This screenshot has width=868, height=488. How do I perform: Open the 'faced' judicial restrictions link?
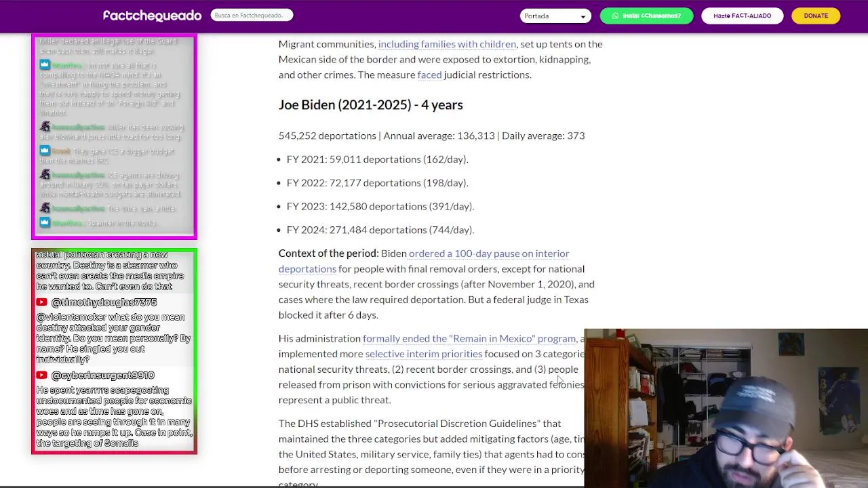point(429,75)
